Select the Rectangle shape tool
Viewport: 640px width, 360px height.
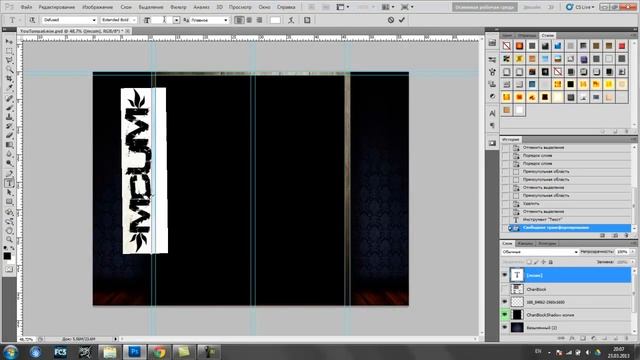pyautogui.click(x=9, y=202)
